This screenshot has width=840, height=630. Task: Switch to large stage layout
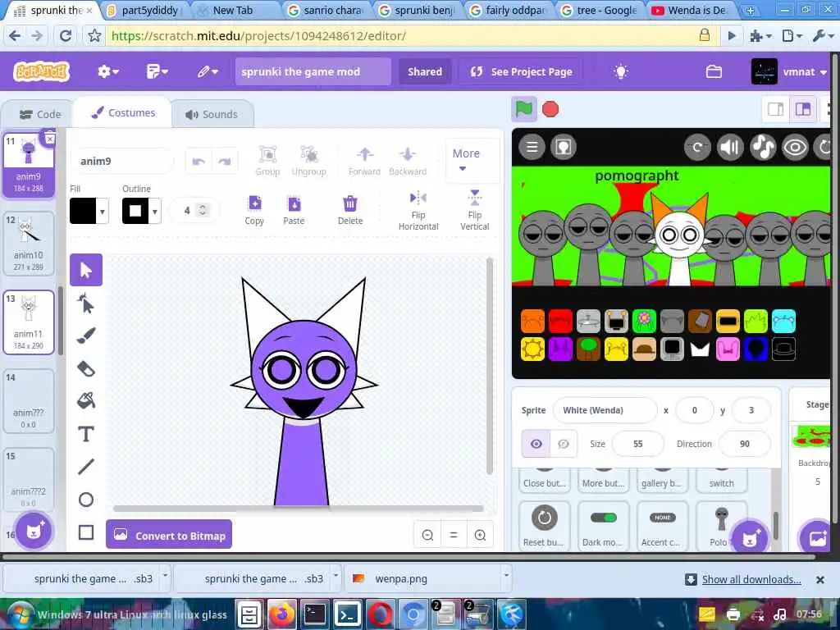(x=802, y=109)
